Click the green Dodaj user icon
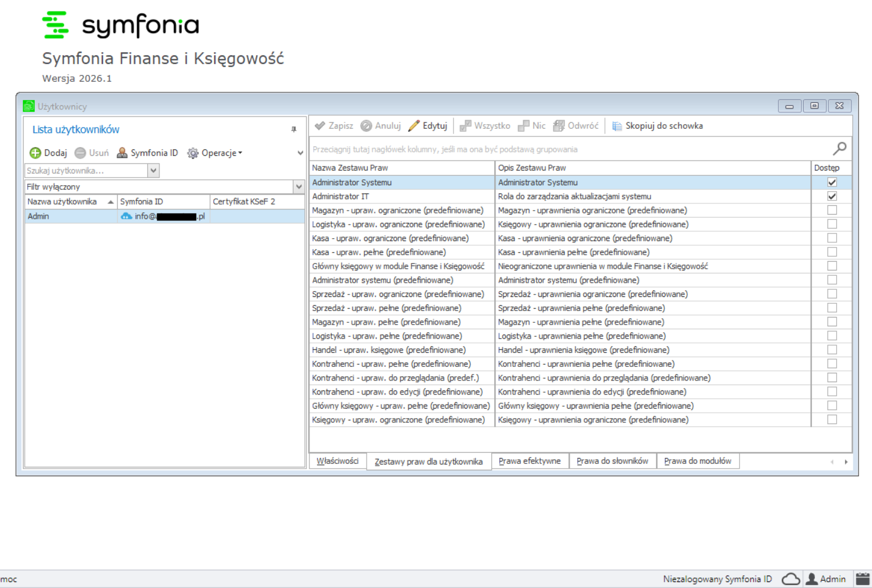Image resolution: width=872 pixels, height=588 pixels. click(x=35, y=153)
